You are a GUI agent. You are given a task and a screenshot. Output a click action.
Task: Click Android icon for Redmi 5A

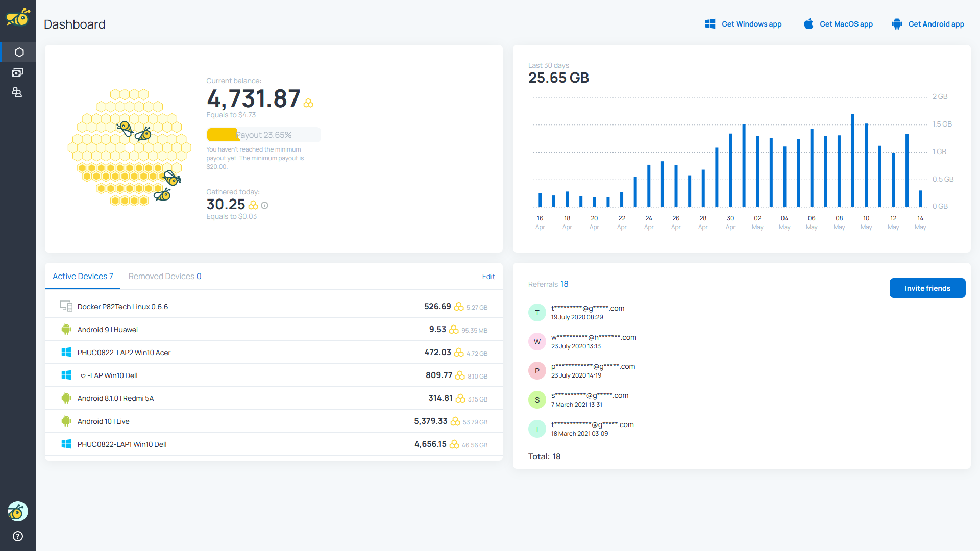(66, 398)
